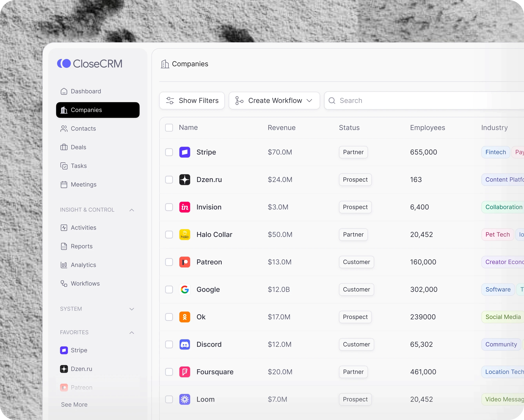This screenshot has height=420, width=524.
Task: Click the Stripe icon under Favorites
Action: 64,350
